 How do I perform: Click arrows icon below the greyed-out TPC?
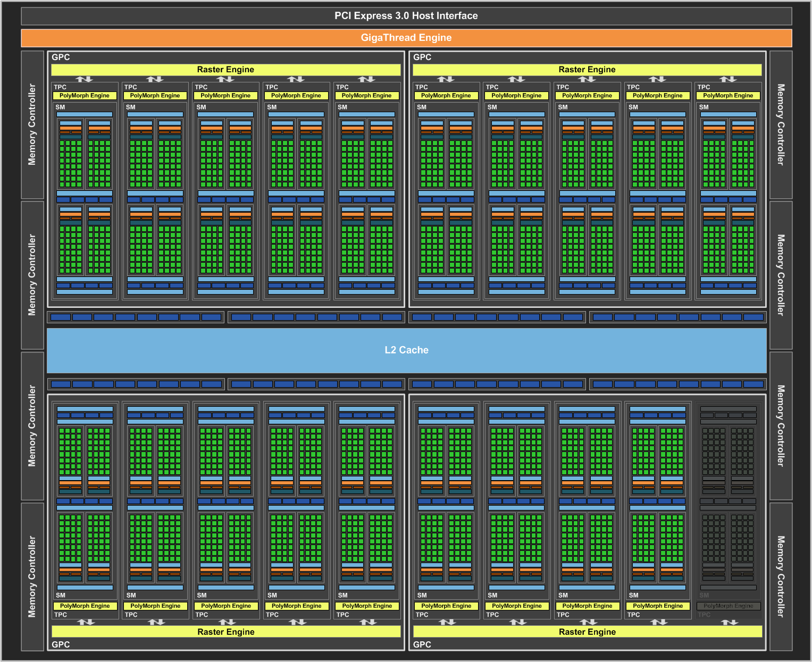(x=730, y=622)
